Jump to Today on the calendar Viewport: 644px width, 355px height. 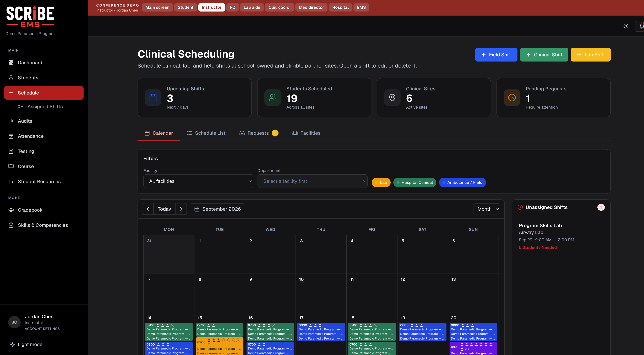[x=164, y=209]
